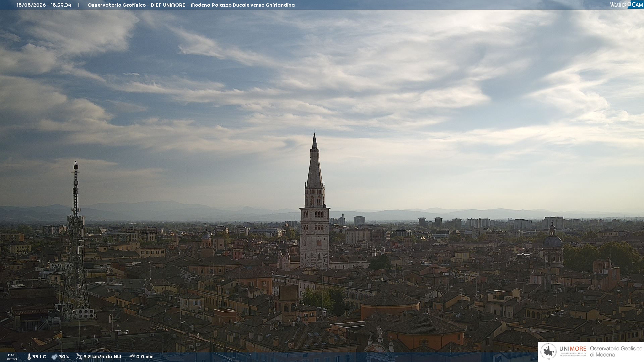
Task: Click the Università degli Studi di Modena subtitle
Action: click(x=573, y=354)
